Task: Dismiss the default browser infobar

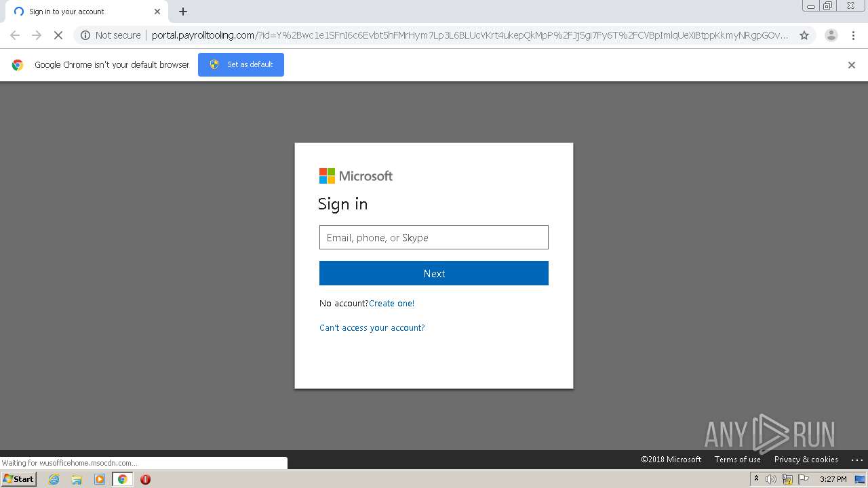Action: coord(852,65)
